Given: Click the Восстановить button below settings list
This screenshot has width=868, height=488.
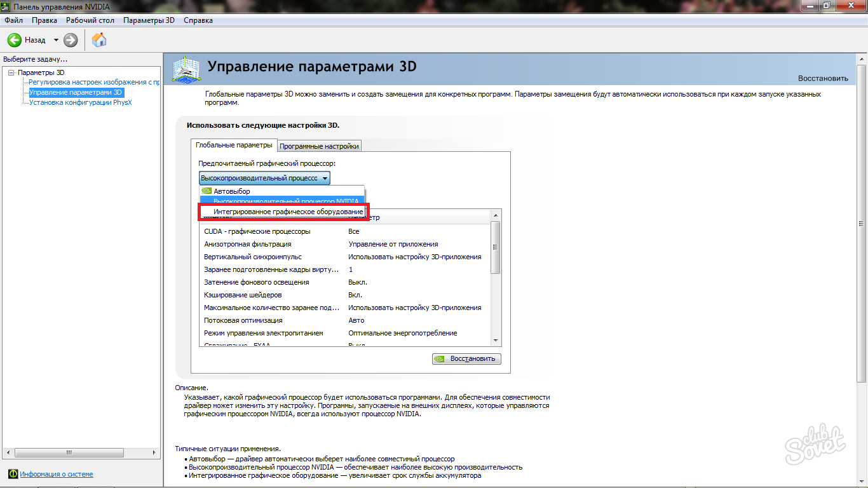Looking at the screenshot, I should tap(466, 358).
